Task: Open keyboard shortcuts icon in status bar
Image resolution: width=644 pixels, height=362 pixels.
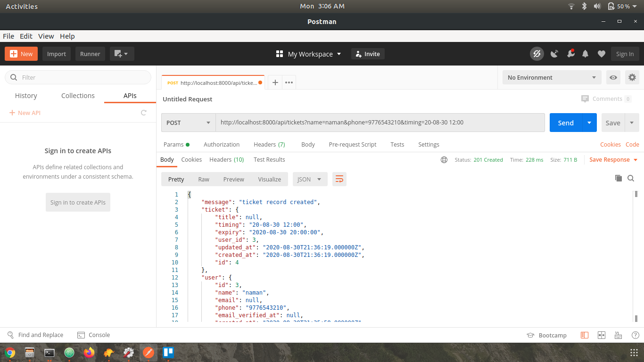Action: point(618,335)
